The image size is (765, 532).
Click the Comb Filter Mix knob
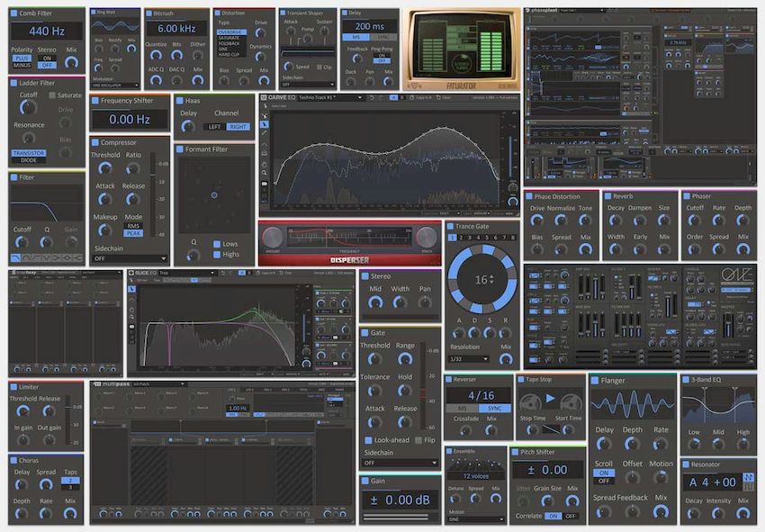[x=71, y=62]
